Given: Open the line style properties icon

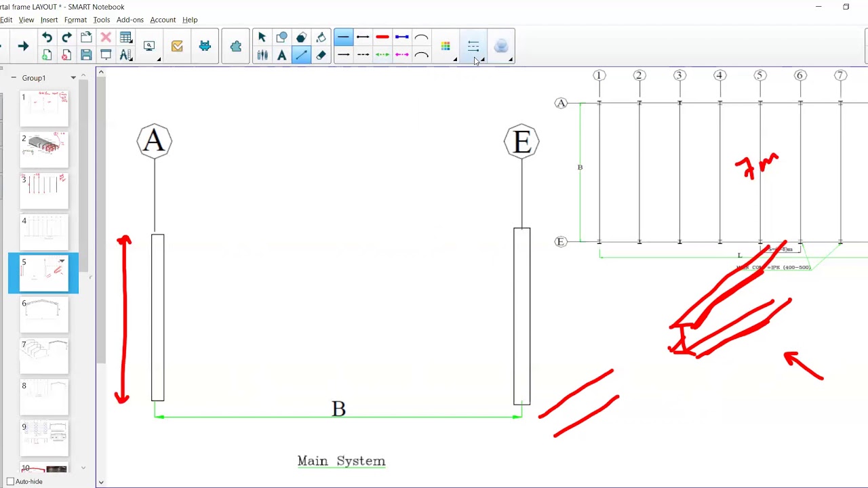Looking at the screenshot, I should click(x=473, y=46).
